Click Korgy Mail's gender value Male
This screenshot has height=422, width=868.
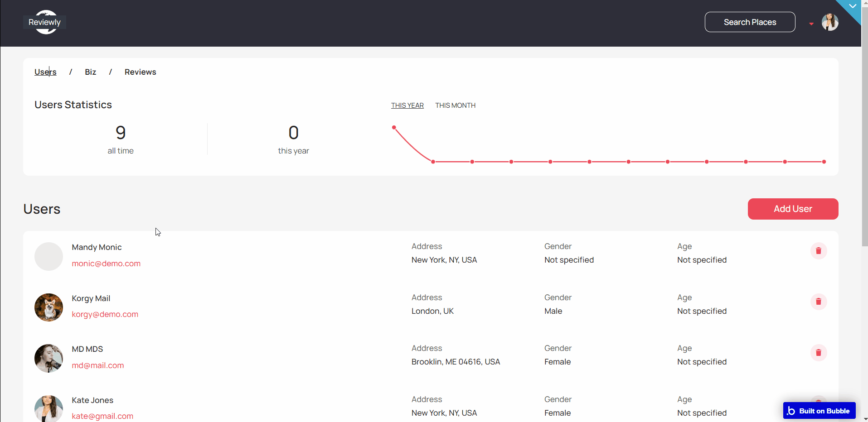[x=553, y=311]
